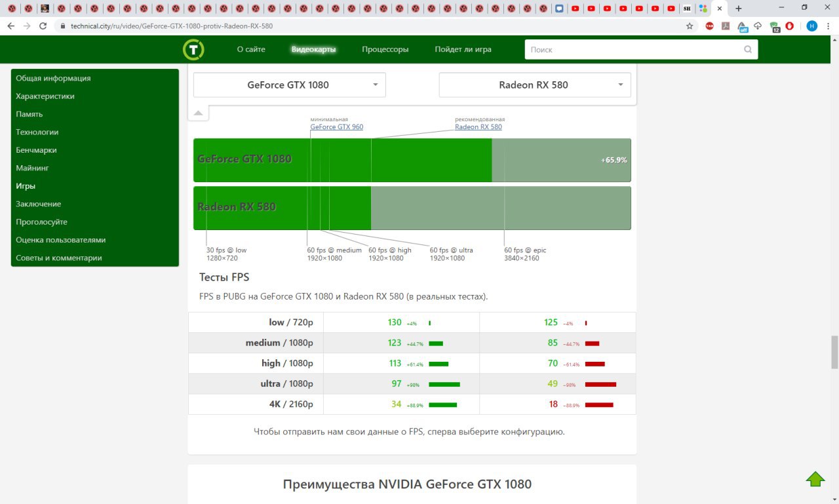Open Советы и комментарии section
Image resolution: width=839 pixels, height=504 pixels.
(x=59, y=258)
